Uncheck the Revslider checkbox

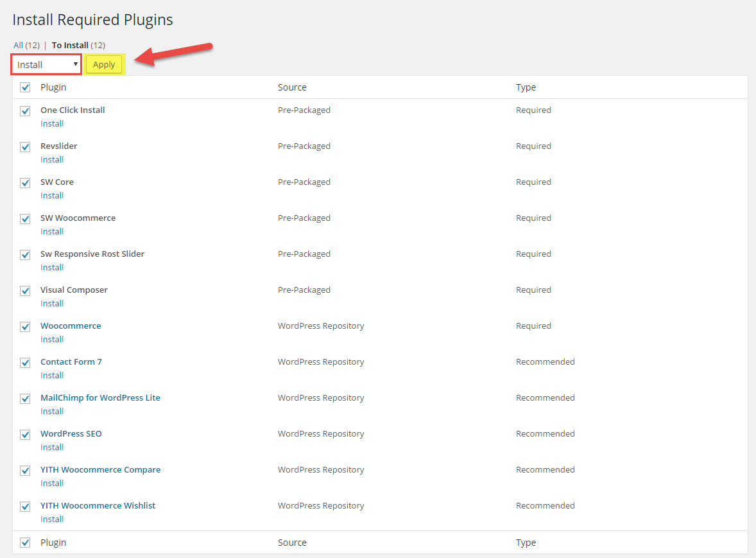(x=25, y=147)
